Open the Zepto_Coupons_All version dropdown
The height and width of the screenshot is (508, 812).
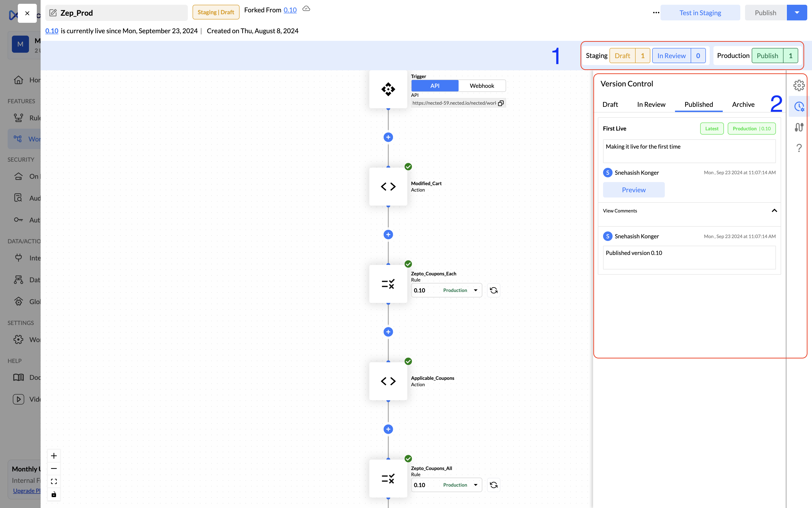tap(475, 485)
